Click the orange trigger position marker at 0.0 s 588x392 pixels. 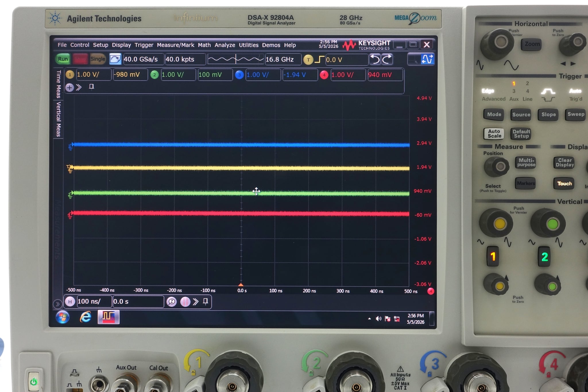point(241,285)
